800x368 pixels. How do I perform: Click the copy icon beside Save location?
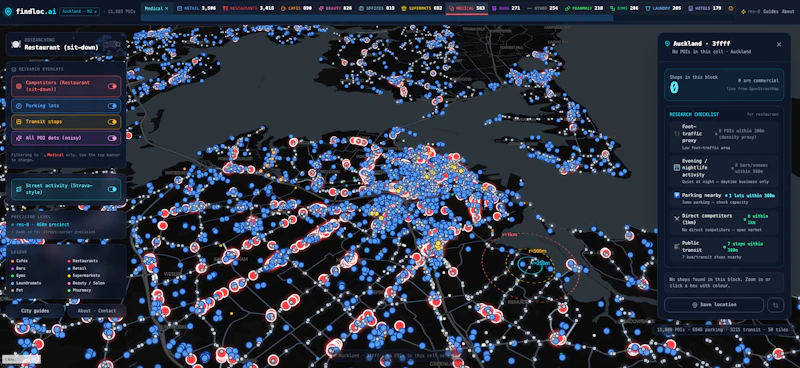coord(776,305)
